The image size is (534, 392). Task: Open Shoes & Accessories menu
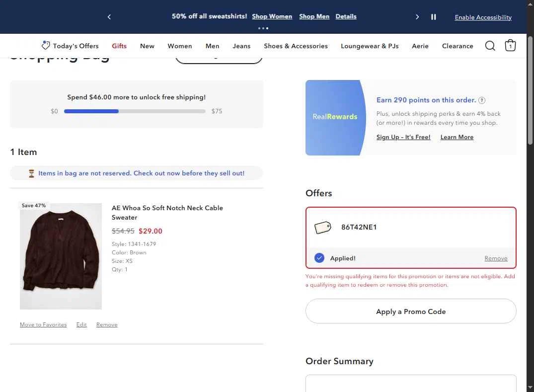pyautogui.click(x=296, y=46)
